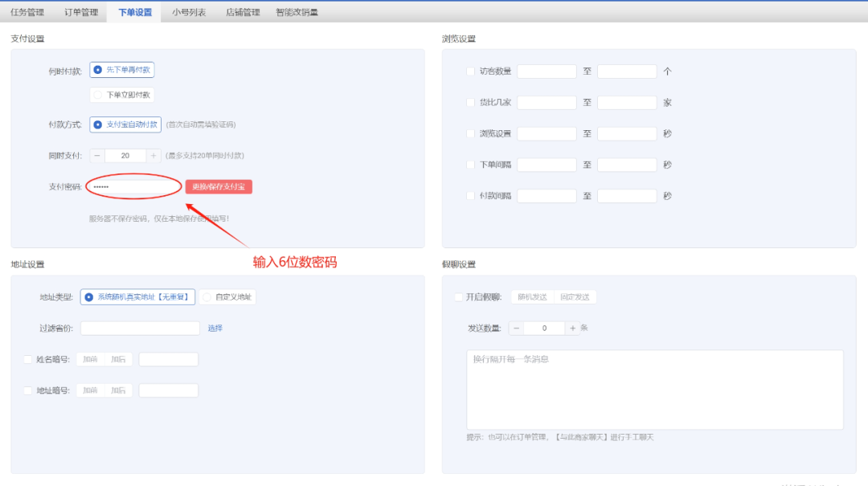Tick the 付款间隔 checkbox
The image size is (868, 486).
coord(470,195)
